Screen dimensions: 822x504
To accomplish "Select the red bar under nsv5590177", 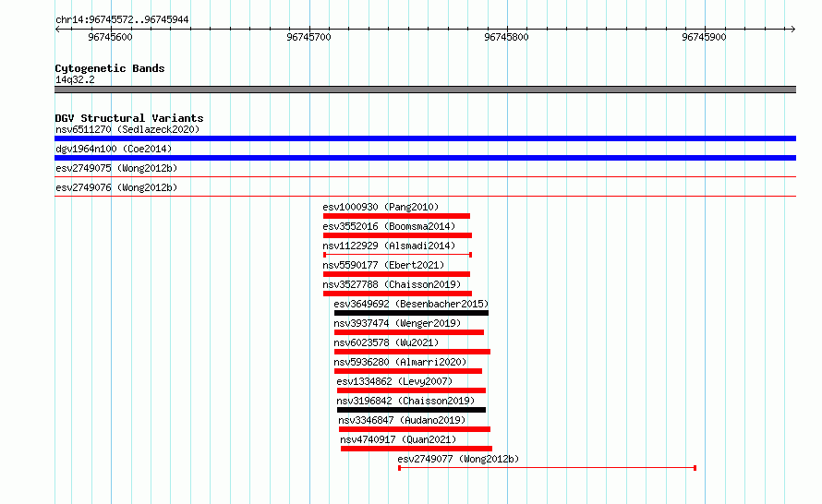I will tap(396, 274).
